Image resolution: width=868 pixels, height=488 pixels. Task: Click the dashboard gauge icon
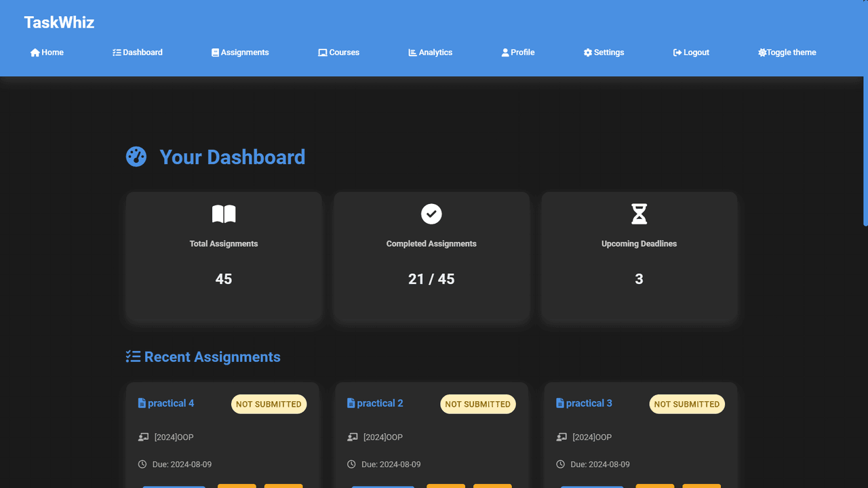[x=136, y=157]
